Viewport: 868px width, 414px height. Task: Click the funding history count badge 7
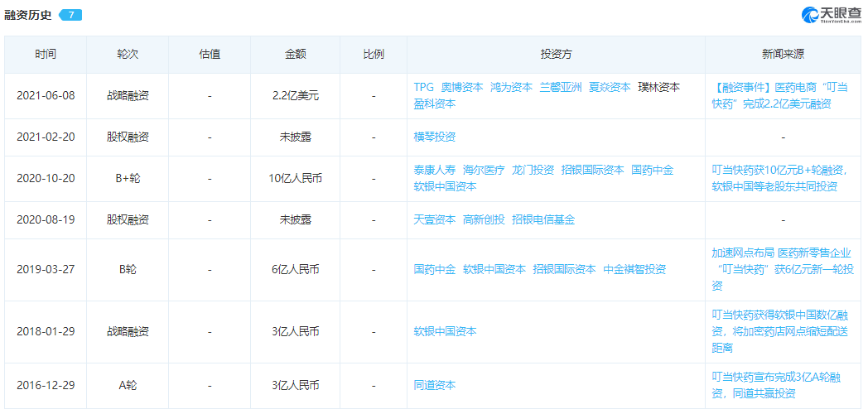[70, 15]
